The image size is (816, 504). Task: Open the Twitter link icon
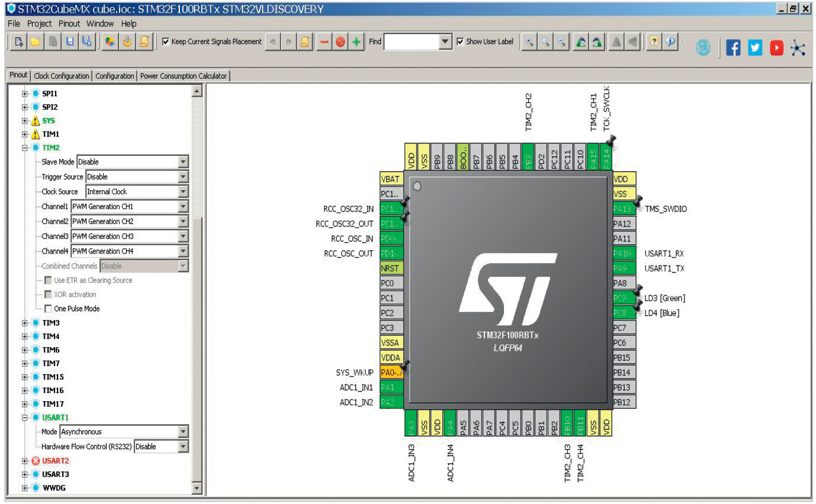[x=755, y=48]
